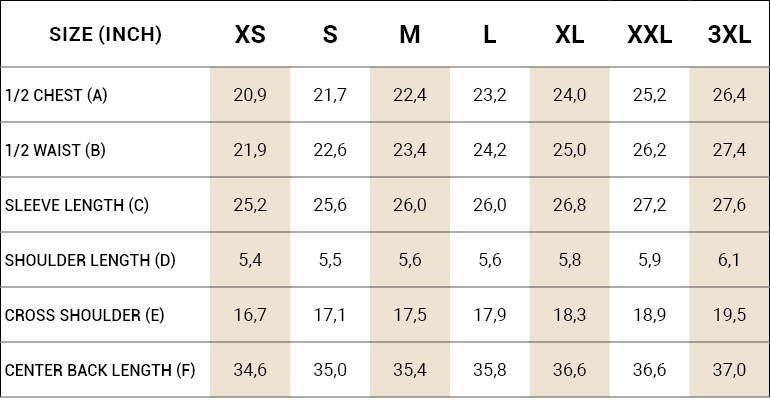Select the SLEEVE LENGTH (C) row label
The height and width of the screenshot is (400, 770).
point(77,206)
